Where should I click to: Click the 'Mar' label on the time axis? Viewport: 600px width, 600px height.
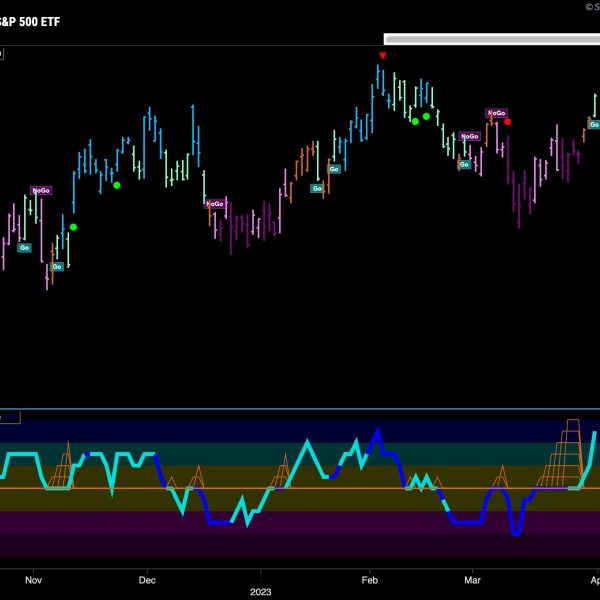tap(472, 580)
